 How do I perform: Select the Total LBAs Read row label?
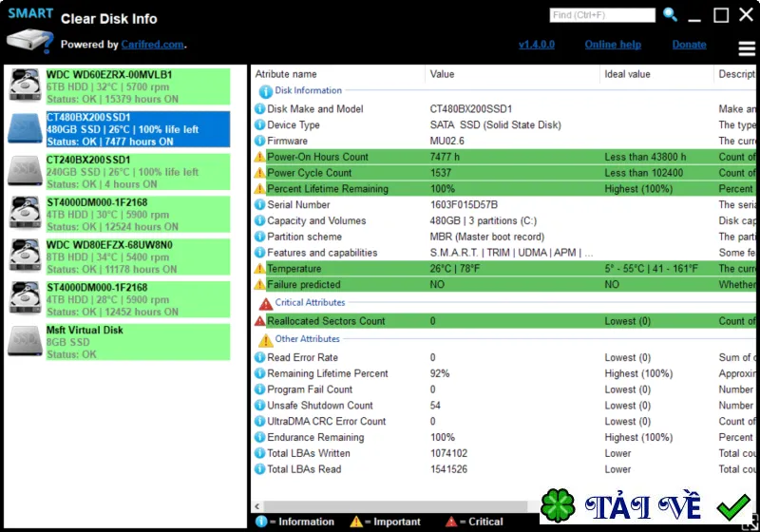(304, 469)
